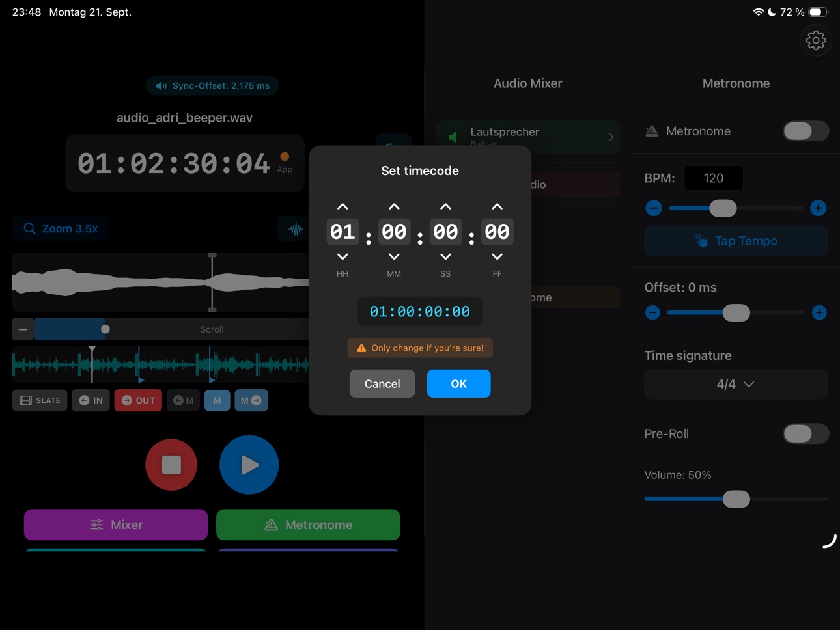Click the Metronome panel heading
This screenshot has width=840, height=630.
tap(736, 83)
